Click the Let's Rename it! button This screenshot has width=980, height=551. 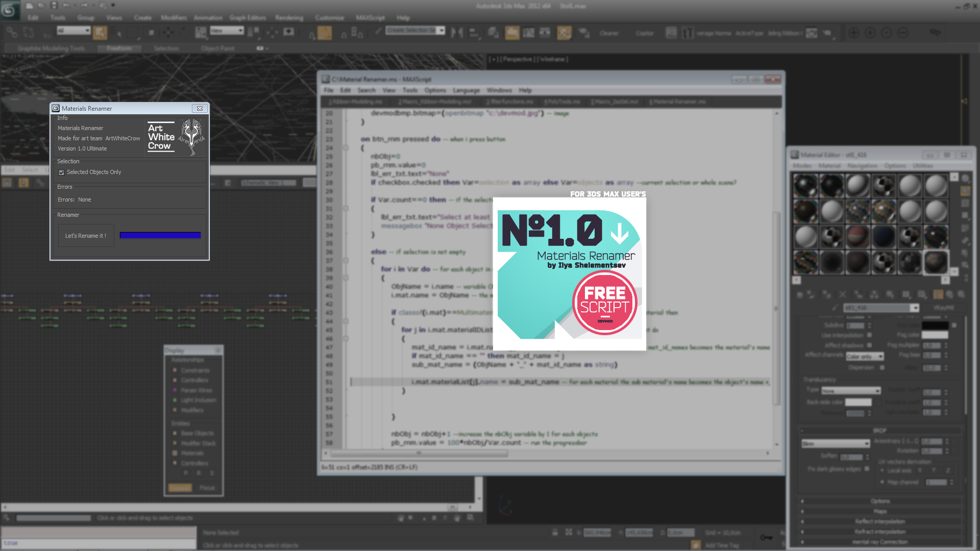pos(86,236)
